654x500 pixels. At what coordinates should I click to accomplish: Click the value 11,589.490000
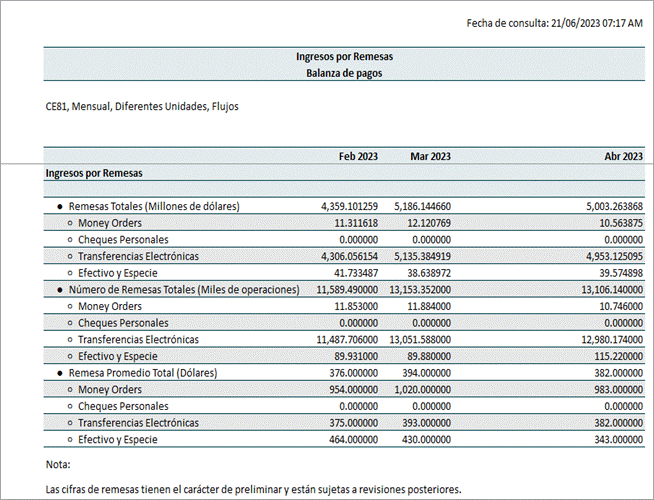tap(347, 290)
